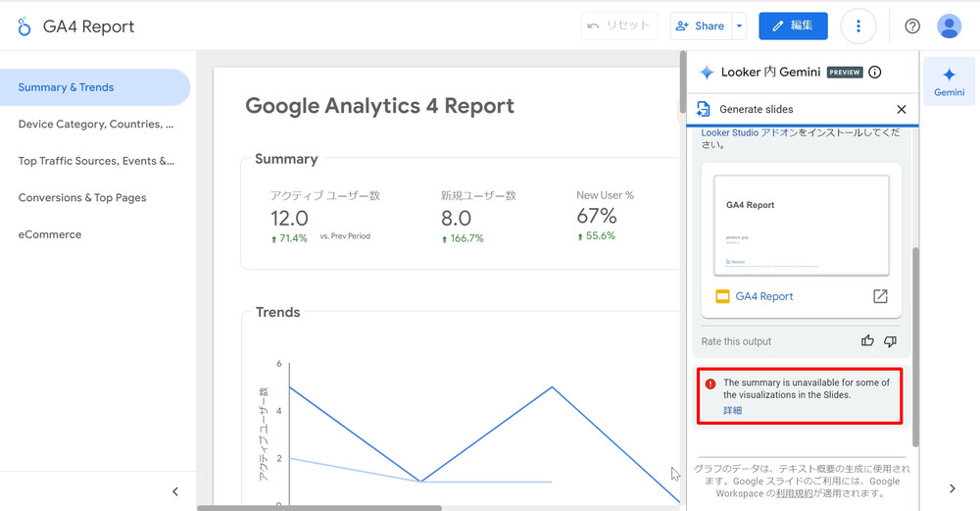
Task: Close the Generate slides panel
Action: [902, 109]
